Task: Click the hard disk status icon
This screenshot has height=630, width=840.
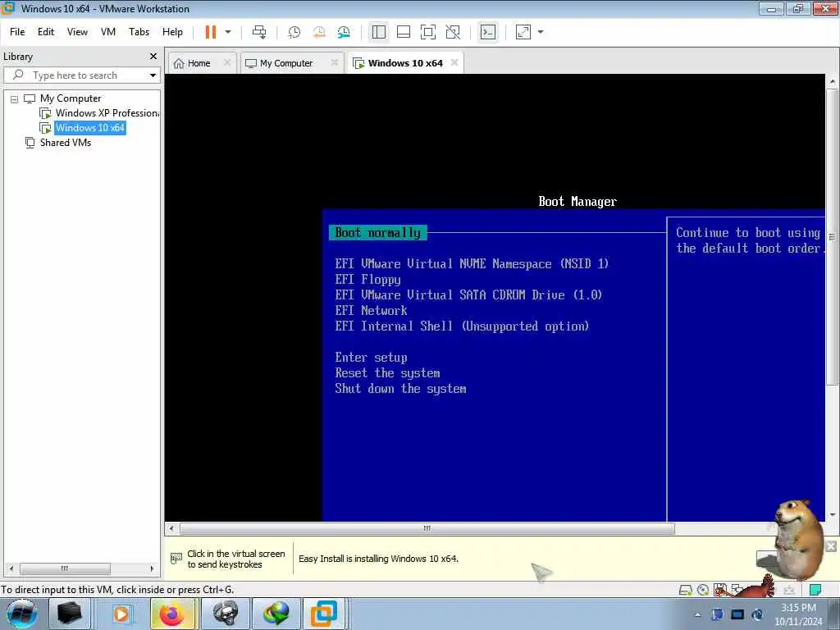Action: [x=685, y=590]
